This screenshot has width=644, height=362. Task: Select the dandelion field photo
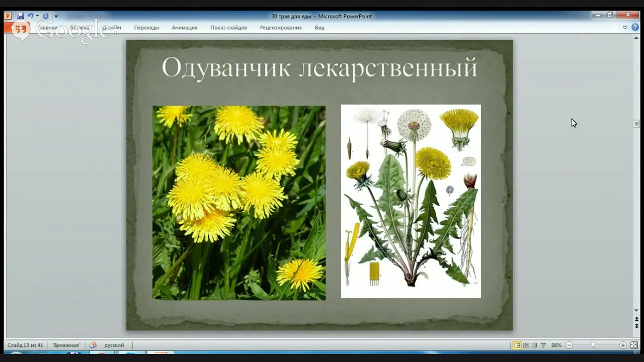click(239, 203)
